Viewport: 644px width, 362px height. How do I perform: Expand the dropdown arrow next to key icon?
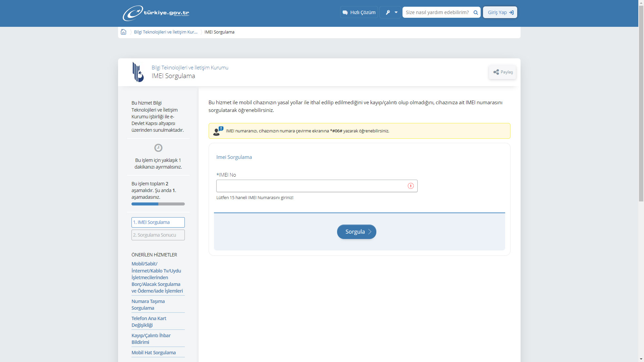(396, 12)
